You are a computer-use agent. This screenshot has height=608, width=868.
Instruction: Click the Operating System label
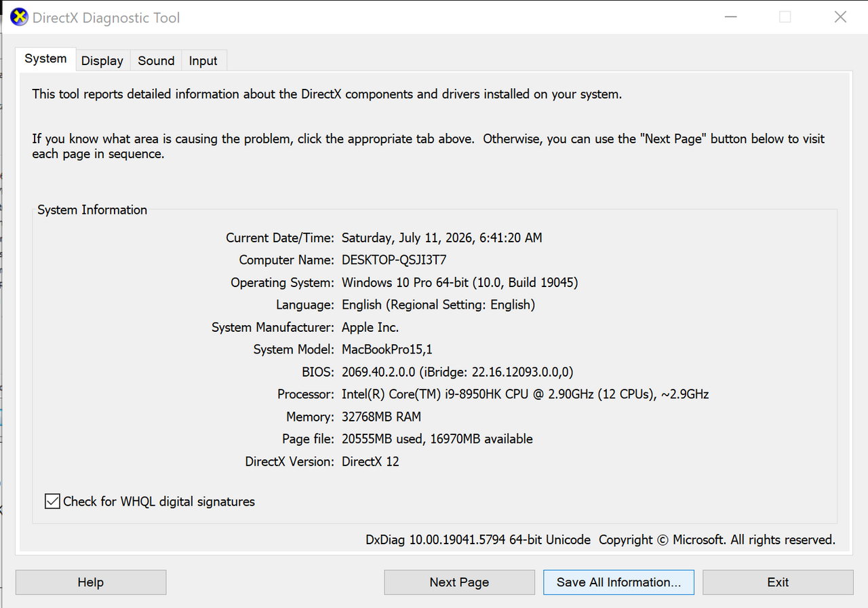coord(282,282)
